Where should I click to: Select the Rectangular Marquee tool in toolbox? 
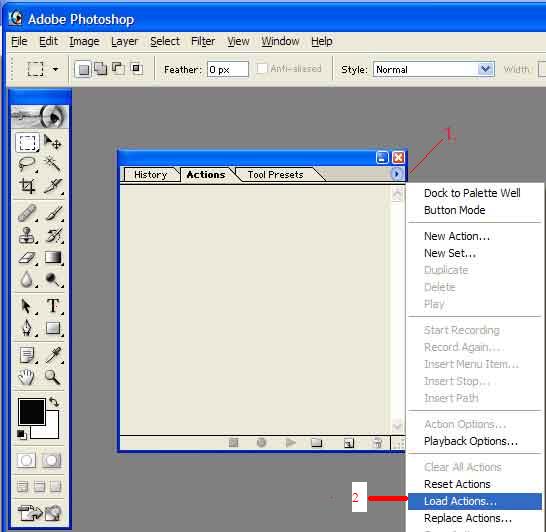[x=27, y=143]
